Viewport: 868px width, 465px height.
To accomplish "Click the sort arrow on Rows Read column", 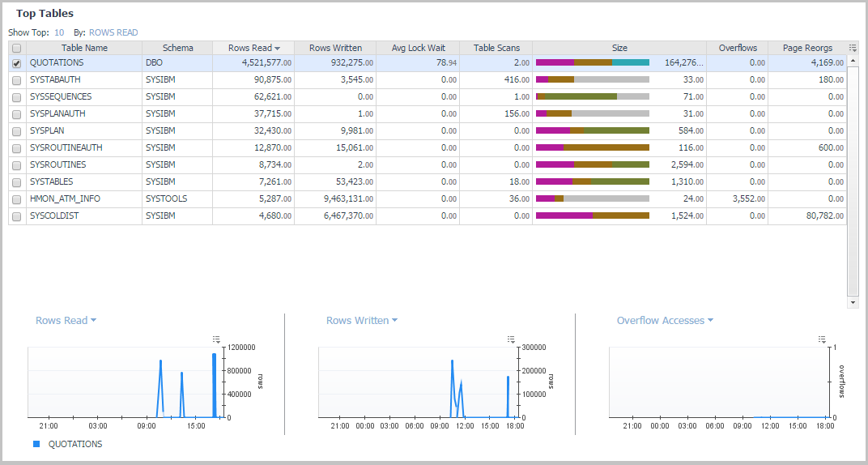I will tap(278, 49).
